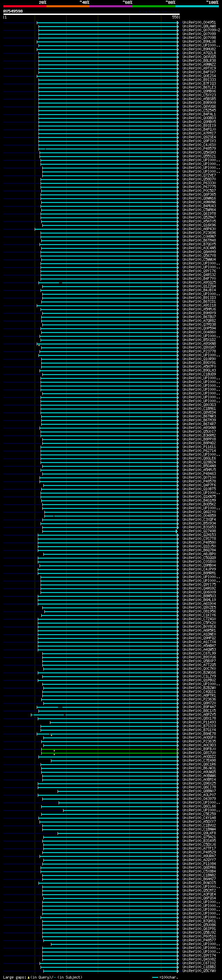Click label UniRef100_P48529
222x980 pixels.
(199, 852)
